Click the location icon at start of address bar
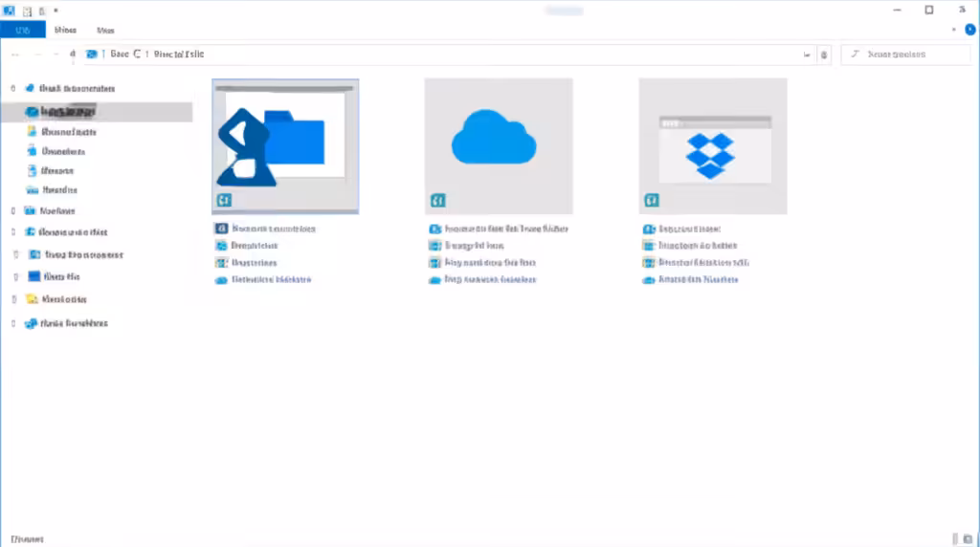980x547 pixels. (x=92, y=55)
